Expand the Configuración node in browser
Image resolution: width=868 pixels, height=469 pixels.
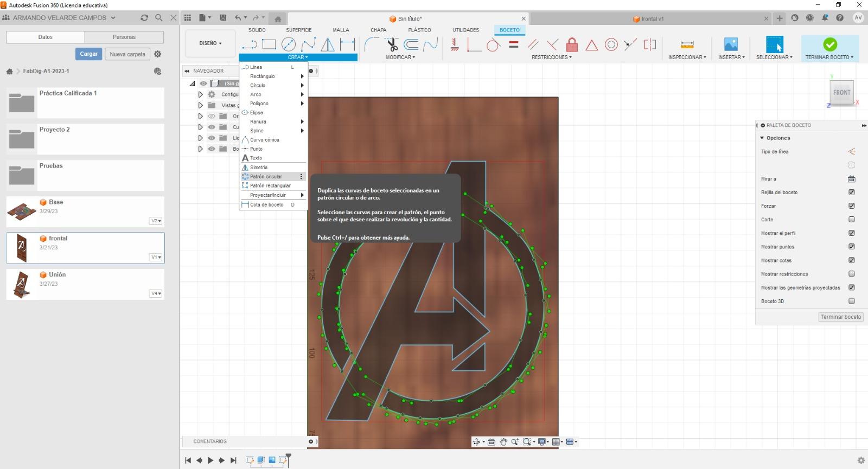(200, 94)
